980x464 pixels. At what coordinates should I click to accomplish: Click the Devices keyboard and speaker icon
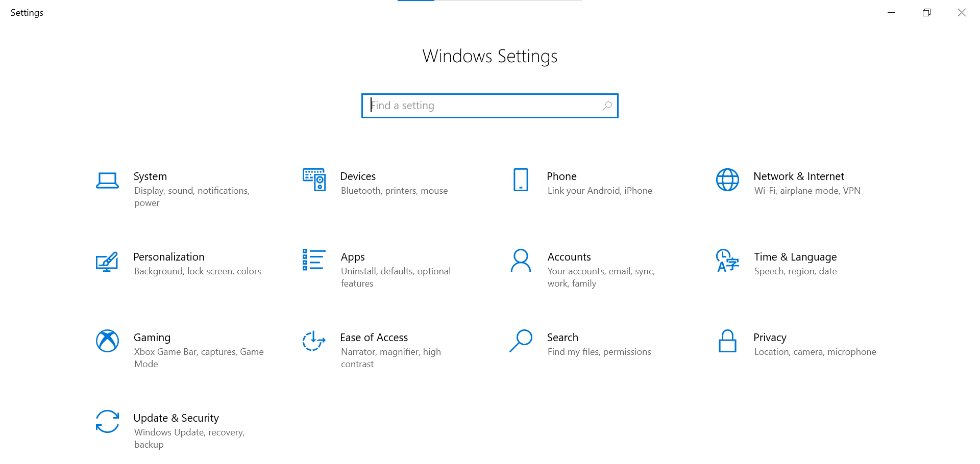tap(314, 179)
